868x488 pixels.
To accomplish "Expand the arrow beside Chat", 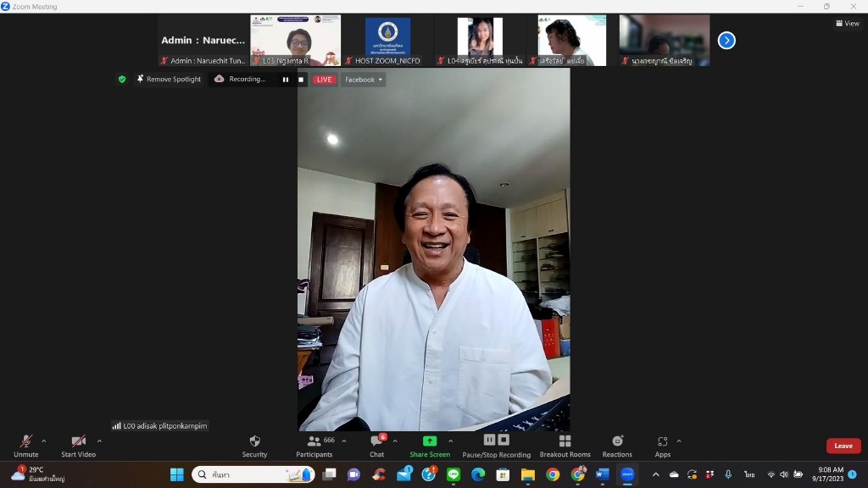I will (395, 441).
